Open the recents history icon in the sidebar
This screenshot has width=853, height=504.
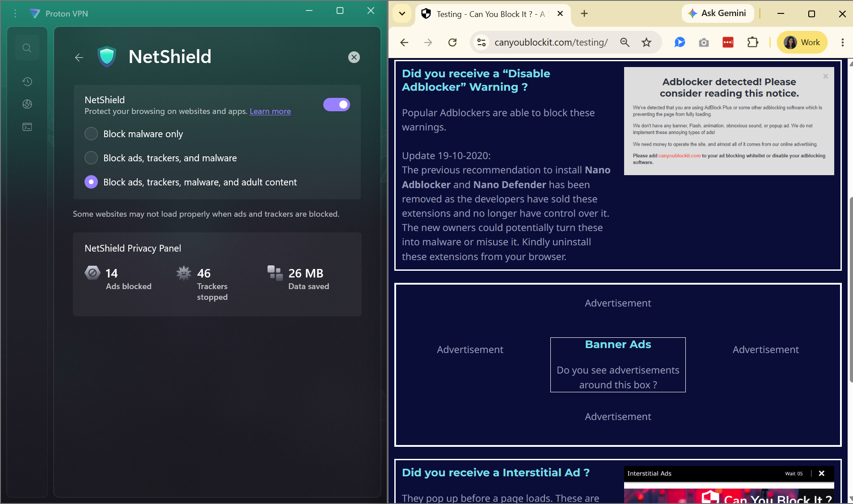(x=27, y=81)
